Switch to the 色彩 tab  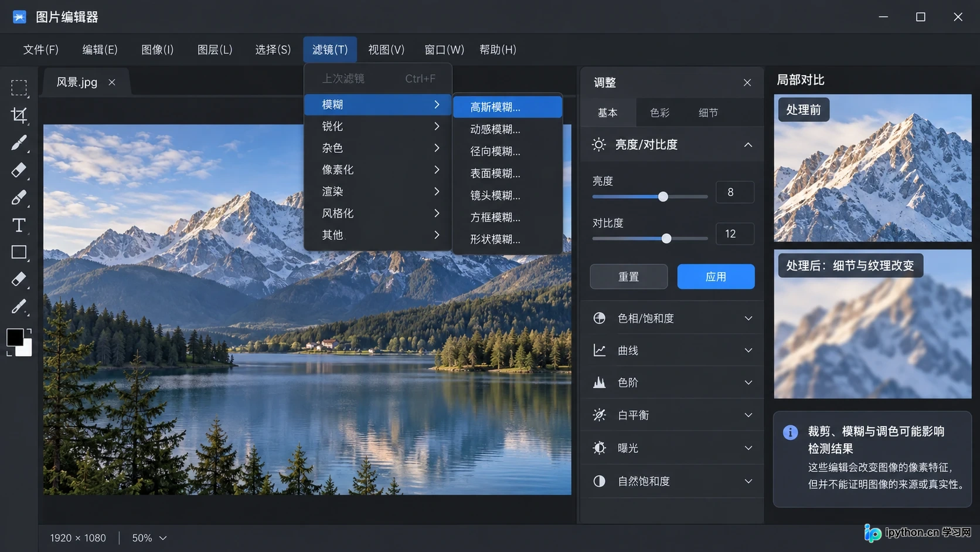point(659,113)
